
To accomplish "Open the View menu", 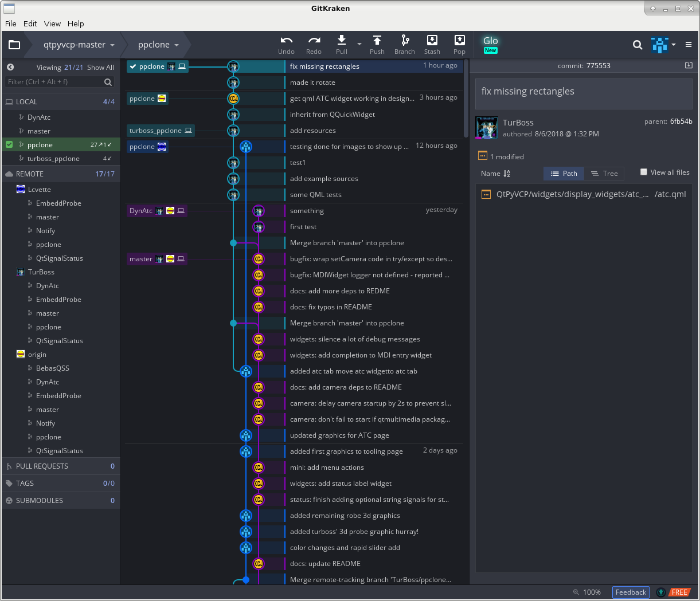I will (x=52, y=23).
